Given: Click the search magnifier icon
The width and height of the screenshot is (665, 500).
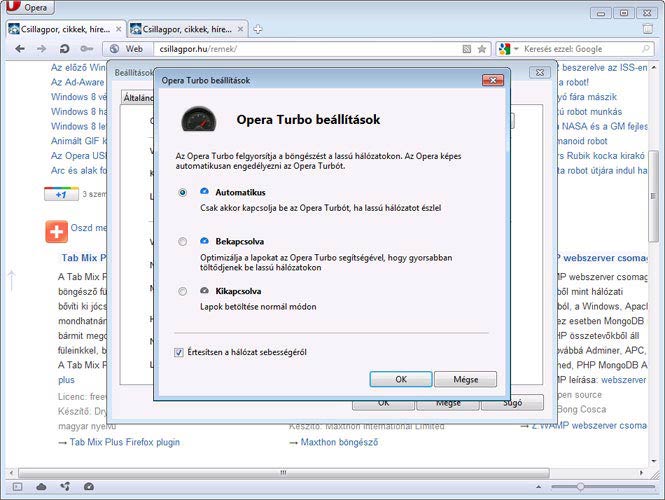Looking at the screenshot, I should (645, 49).
